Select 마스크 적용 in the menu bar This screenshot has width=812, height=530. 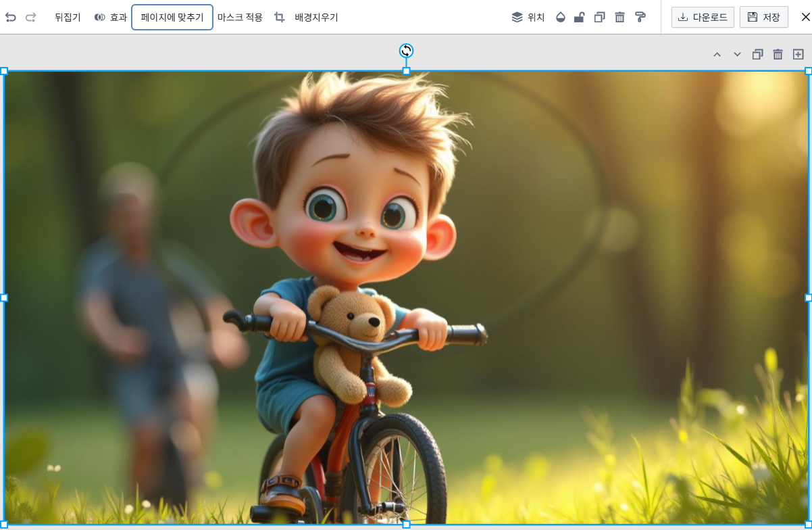240,17
